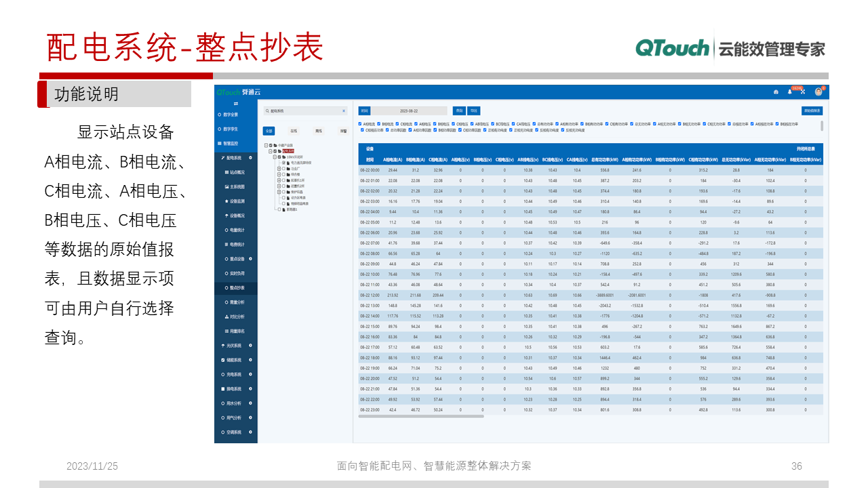
Task: Open the home icon in top bar
Action: [x=776, y=91]
